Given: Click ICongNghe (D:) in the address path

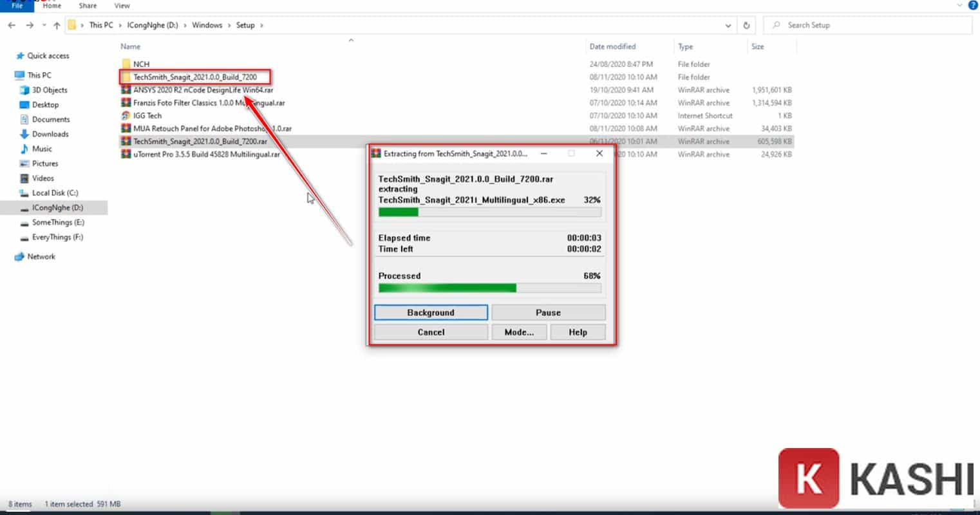Looking at the screenshot, I should coord(153,25).
